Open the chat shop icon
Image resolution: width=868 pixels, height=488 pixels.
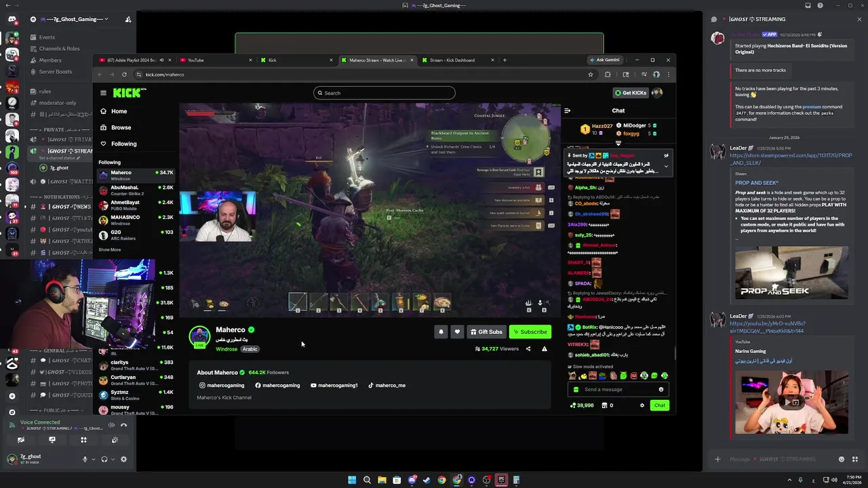(x=604, y=405)
